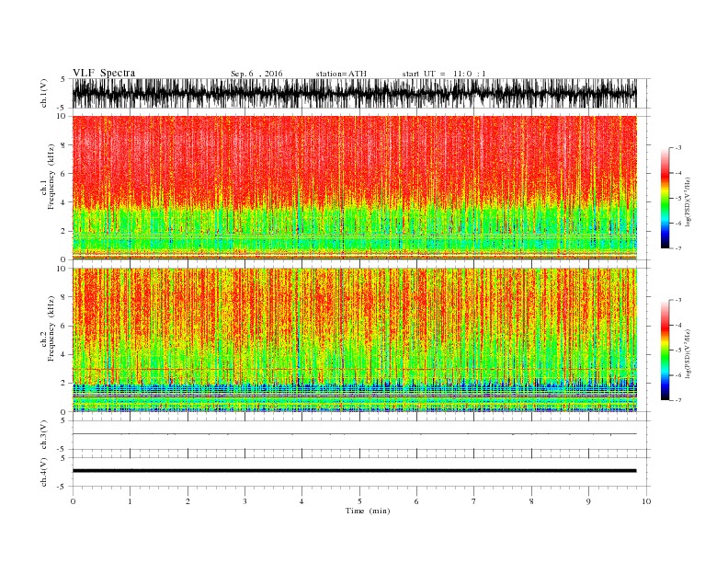Click the "4" kHz tick on ch.1 frequency axis

pyautogui.click(x=63, y=202)
